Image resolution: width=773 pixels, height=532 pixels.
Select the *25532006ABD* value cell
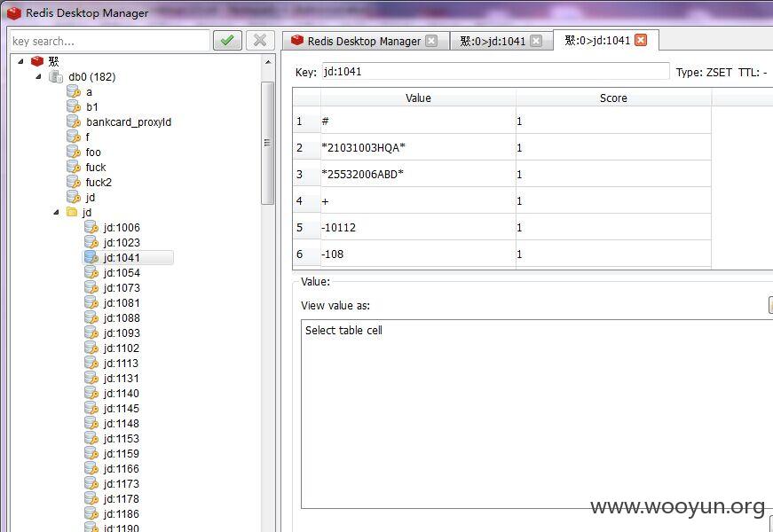(418, 174)
